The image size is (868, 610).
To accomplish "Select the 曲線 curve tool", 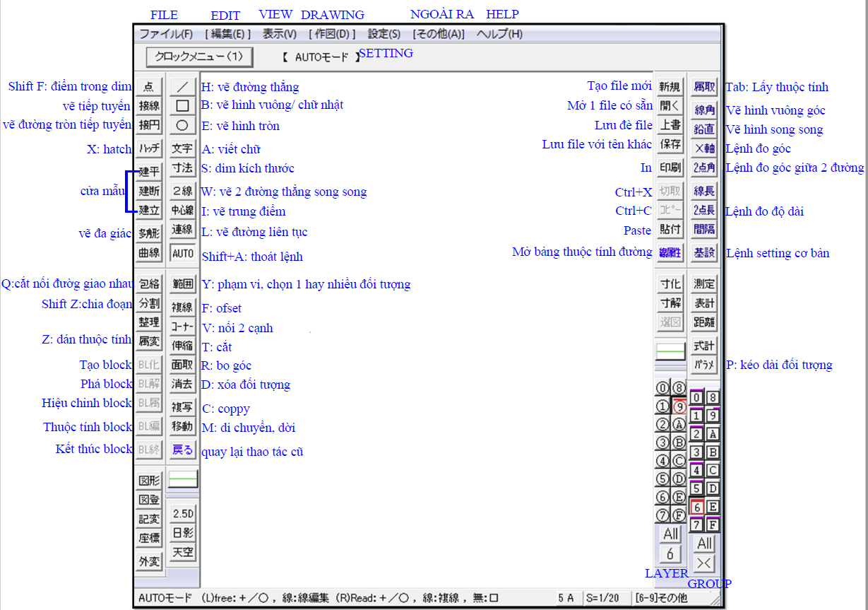I will (149, 252).
